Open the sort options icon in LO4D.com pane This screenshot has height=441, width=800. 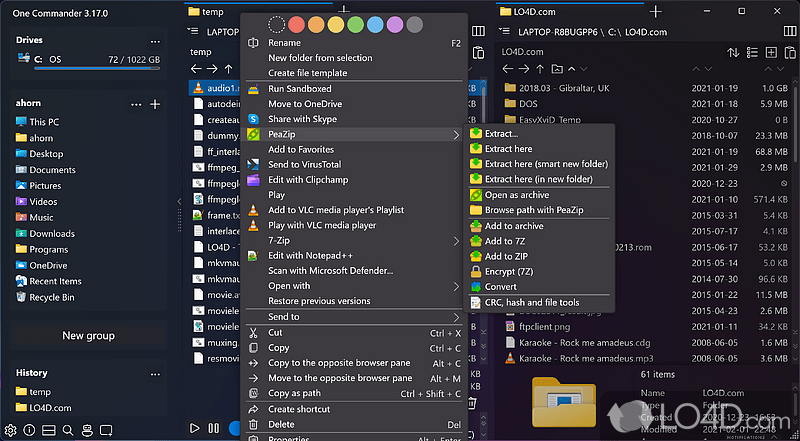point(733,52)
